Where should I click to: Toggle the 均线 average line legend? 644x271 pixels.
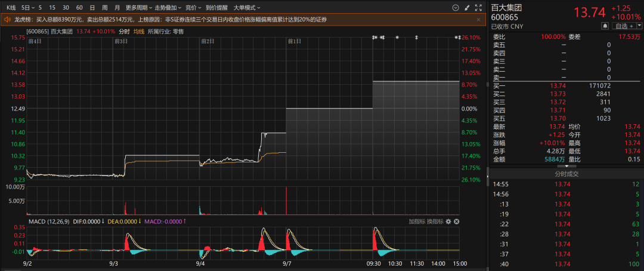pyautogui.click(x=139, y=31)
